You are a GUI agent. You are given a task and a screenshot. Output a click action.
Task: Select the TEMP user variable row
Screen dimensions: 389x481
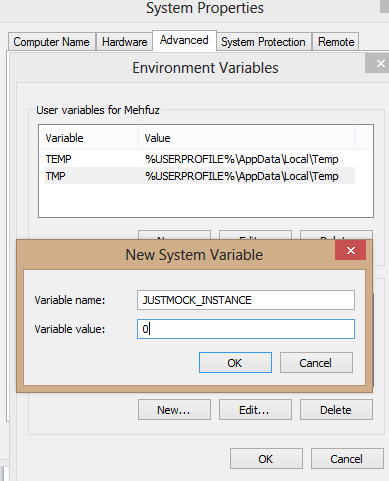(199, 159)
